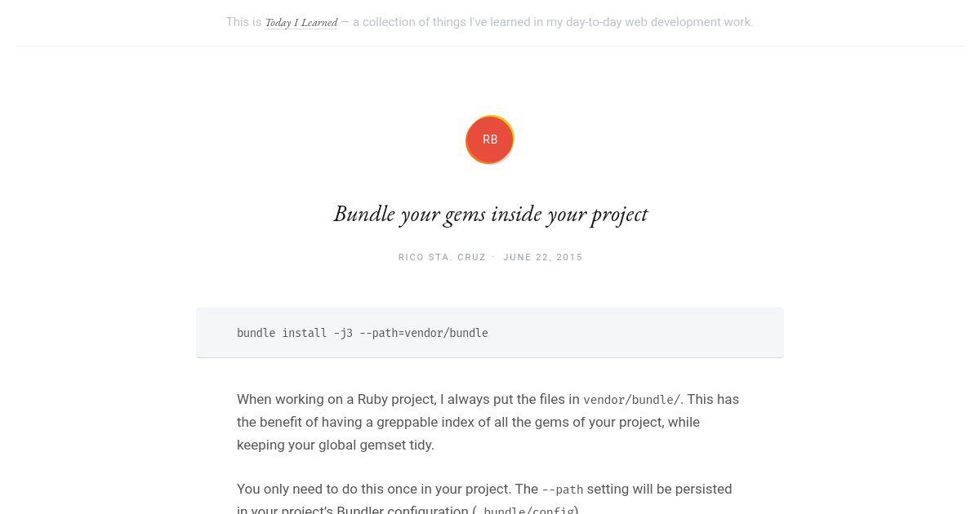Open the Today I Learned link

coord(301,23)
